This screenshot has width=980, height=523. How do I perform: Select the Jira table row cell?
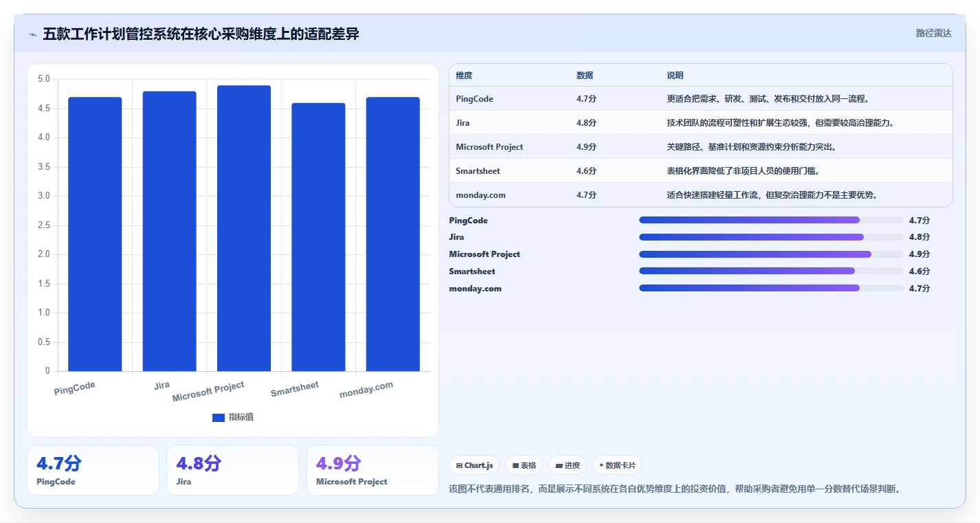pos(463,123)
